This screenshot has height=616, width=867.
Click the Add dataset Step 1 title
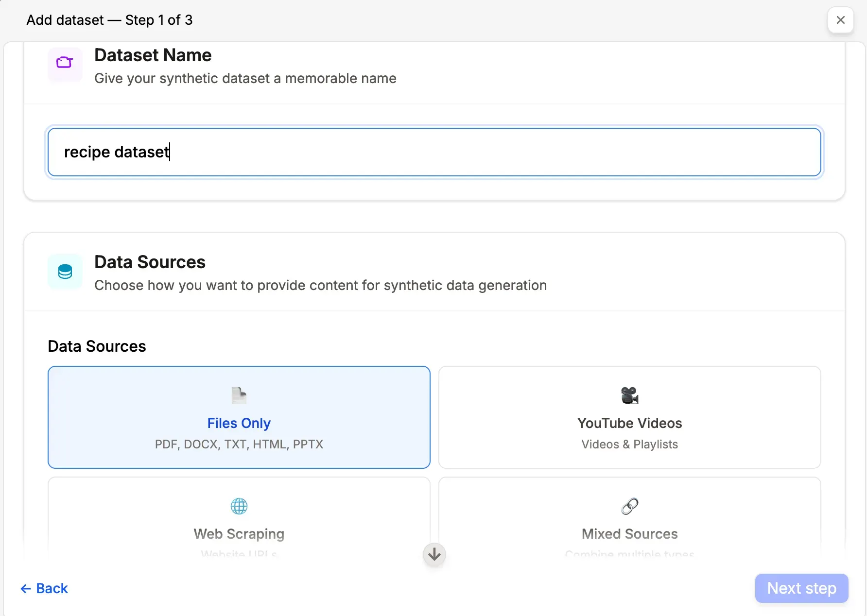(109, 20)
